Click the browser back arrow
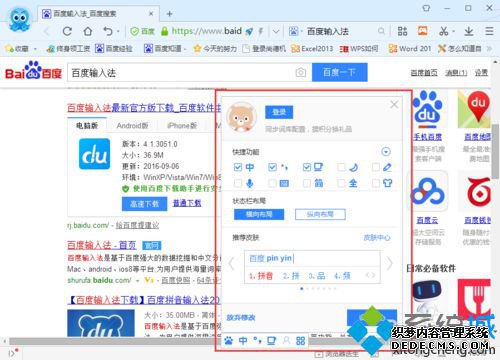This screenshot has width=500, height=360. click(x=46, y=31)
